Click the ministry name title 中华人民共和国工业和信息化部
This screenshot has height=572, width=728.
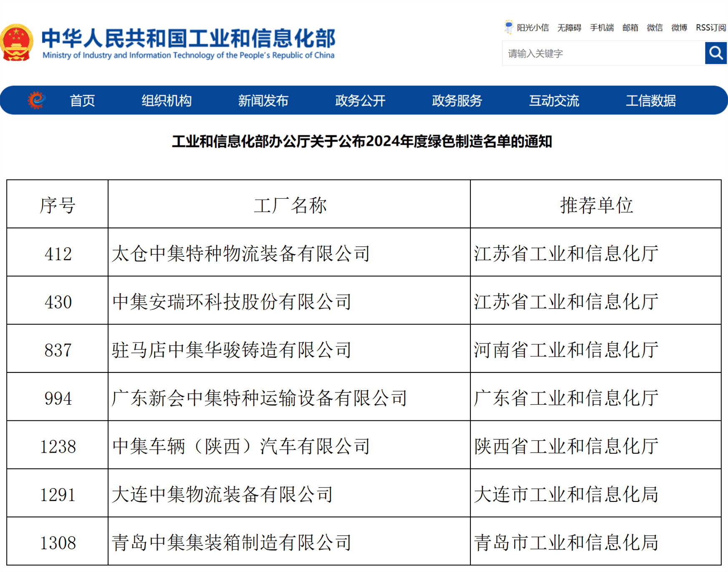(188, 38)
